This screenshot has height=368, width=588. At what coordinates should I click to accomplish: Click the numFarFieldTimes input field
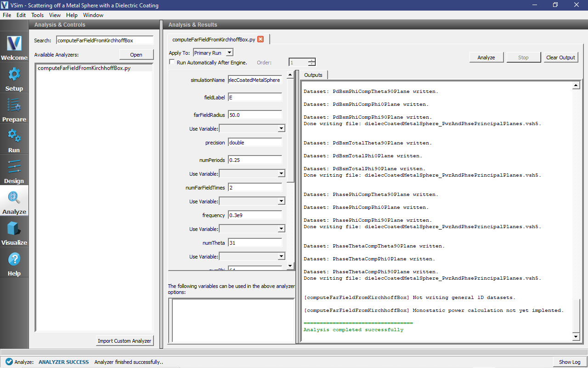tap(255, 188)
